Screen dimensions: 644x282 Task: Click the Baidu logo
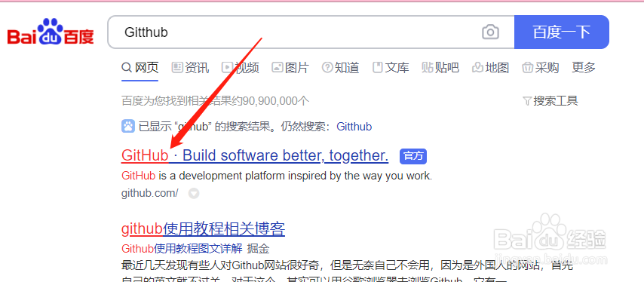click(51, 32)
